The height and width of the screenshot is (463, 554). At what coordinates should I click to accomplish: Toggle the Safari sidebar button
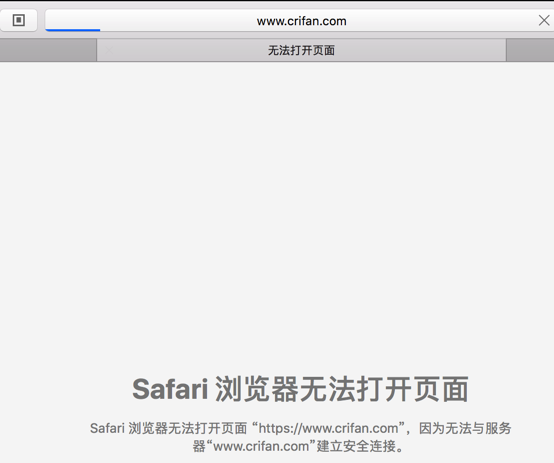point(18,20)
